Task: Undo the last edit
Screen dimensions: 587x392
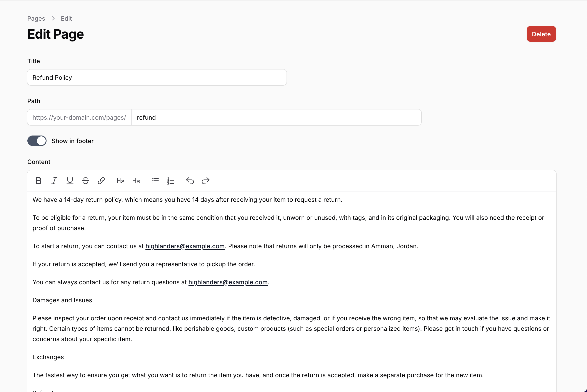Action: pos(190,180)
